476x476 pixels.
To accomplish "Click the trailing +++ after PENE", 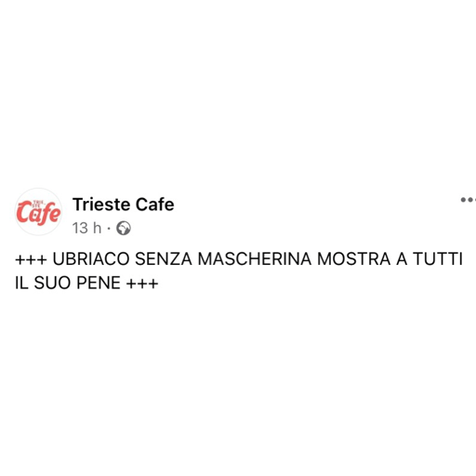I will [x=142, y=284].
